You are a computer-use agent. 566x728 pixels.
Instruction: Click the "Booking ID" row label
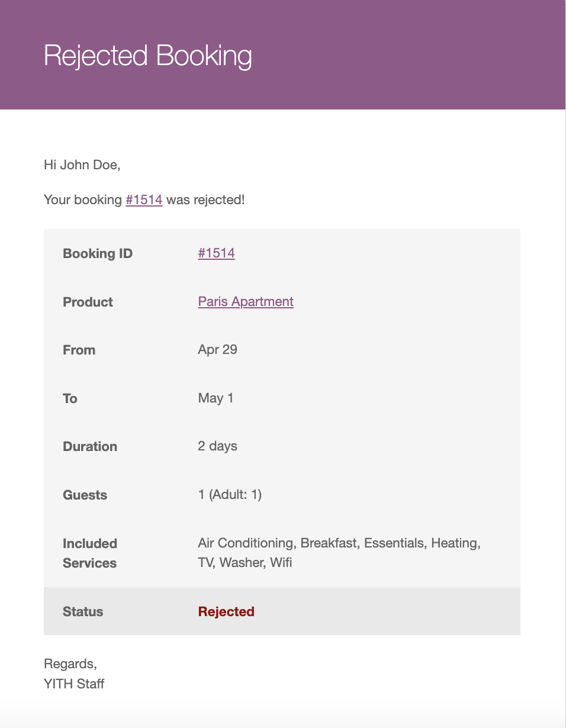98,254
